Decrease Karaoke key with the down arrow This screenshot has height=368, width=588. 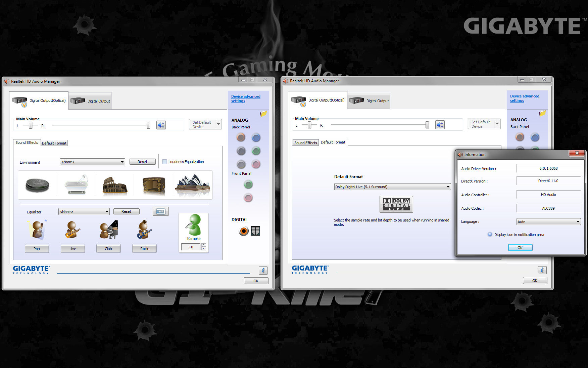coord(204,249)
